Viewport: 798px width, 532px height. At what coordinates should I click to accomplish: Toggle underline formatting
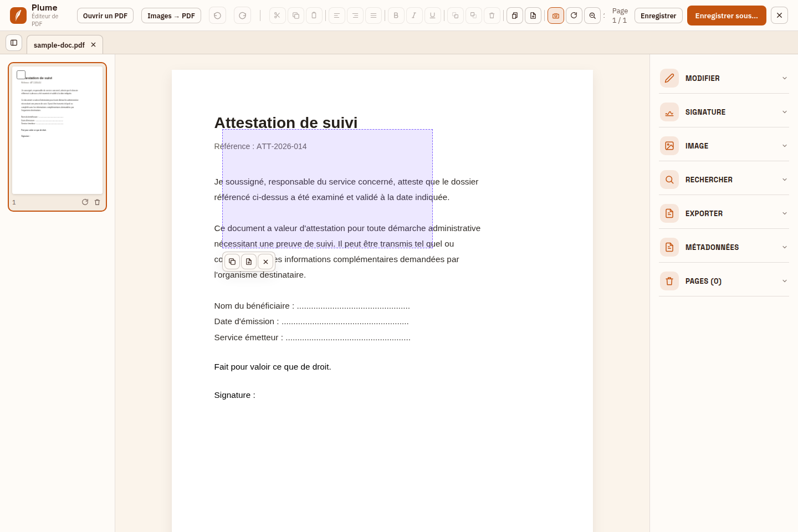pos(433,16)
